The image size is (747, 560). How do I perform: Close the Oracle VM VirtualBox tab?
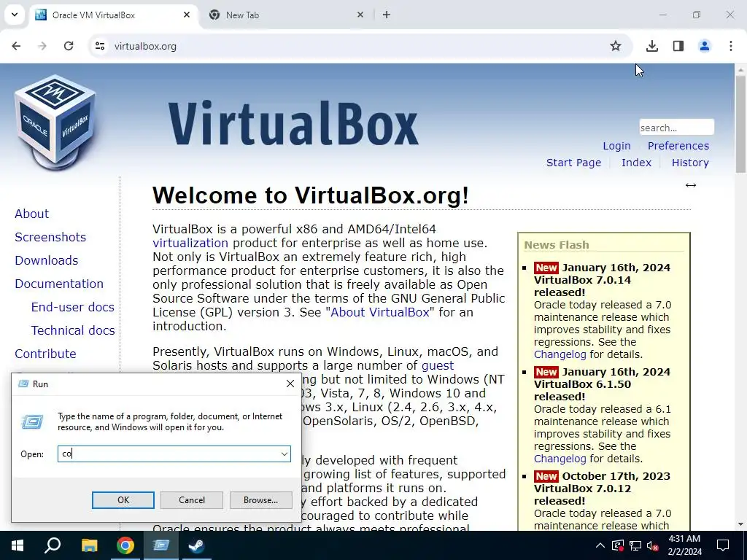(x=187, y=15)
